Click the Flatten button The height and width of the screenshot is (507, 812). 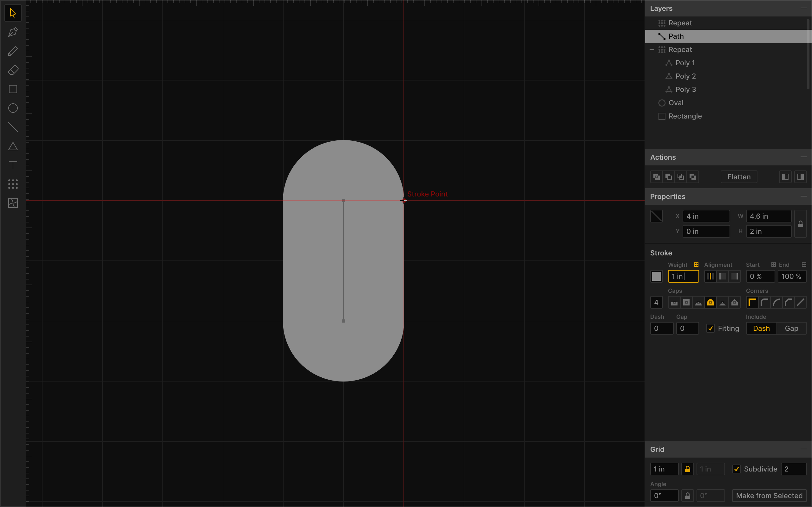739,177
